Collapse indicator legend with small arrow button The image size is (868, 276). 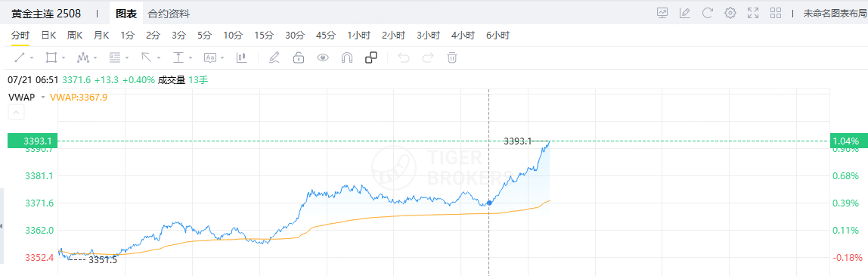point(16,113)
